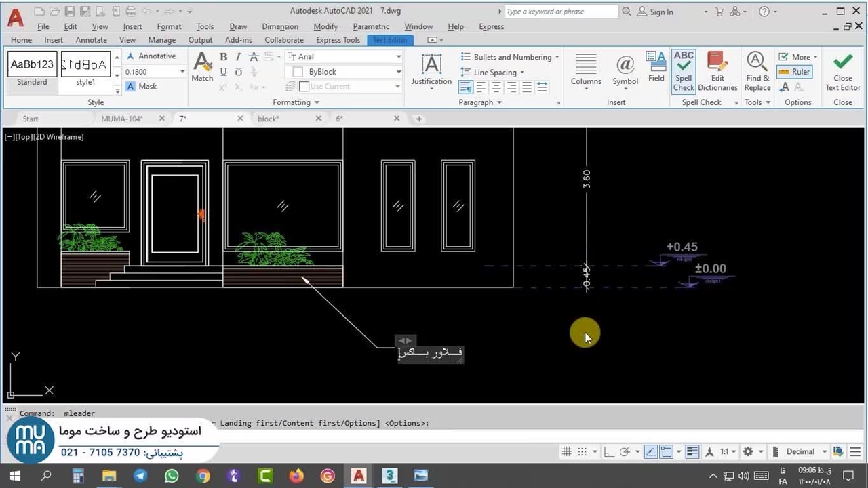Insert a Field into the text
Screen dimensions: 868x488
pos(656,66)
